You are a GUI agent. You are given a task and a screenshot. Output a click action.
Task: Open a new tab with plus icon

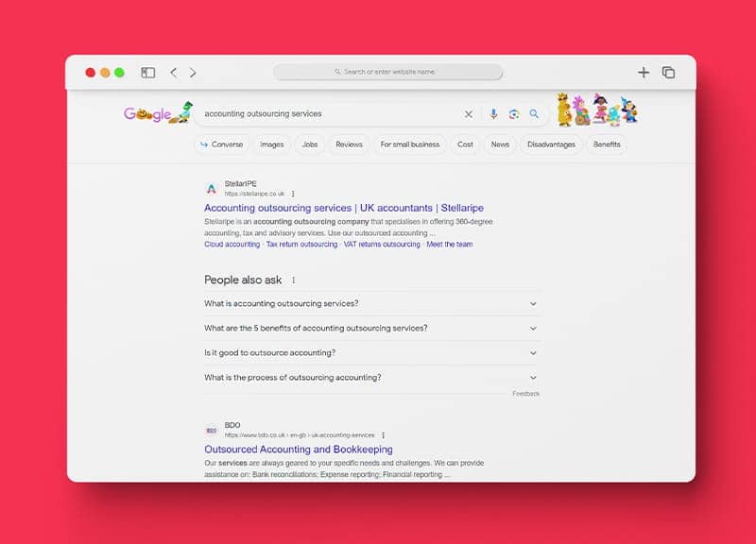click(644, 73)
